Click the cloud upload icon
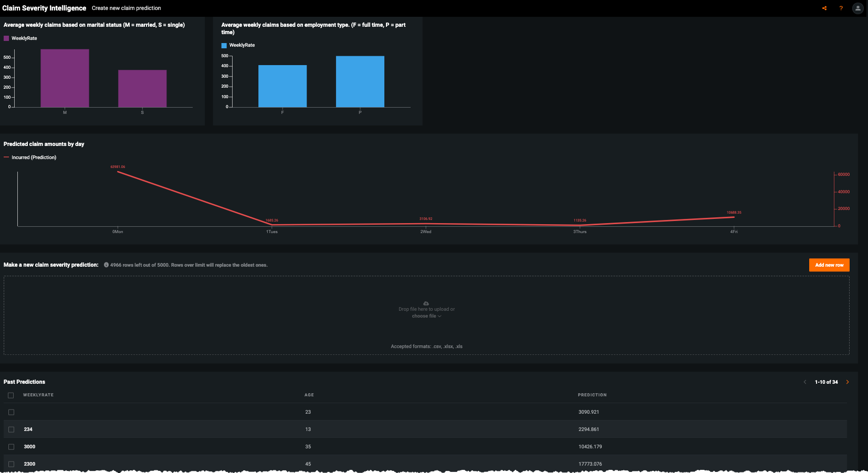The width and height of the screenshot is (868, 473). point(426,303)
